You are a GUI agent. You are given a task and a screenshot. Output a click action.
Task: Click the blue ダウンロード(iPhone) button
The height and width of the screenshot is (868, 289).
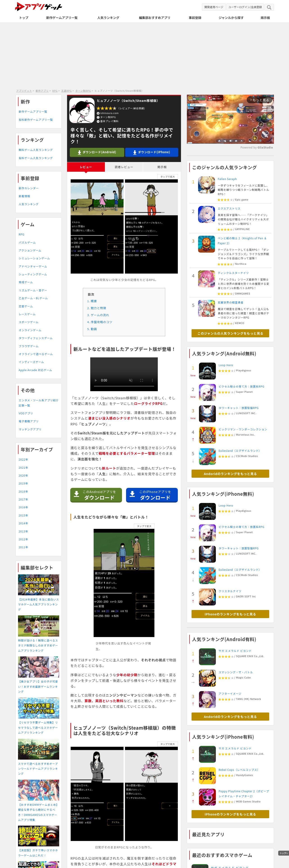[152, 152]
